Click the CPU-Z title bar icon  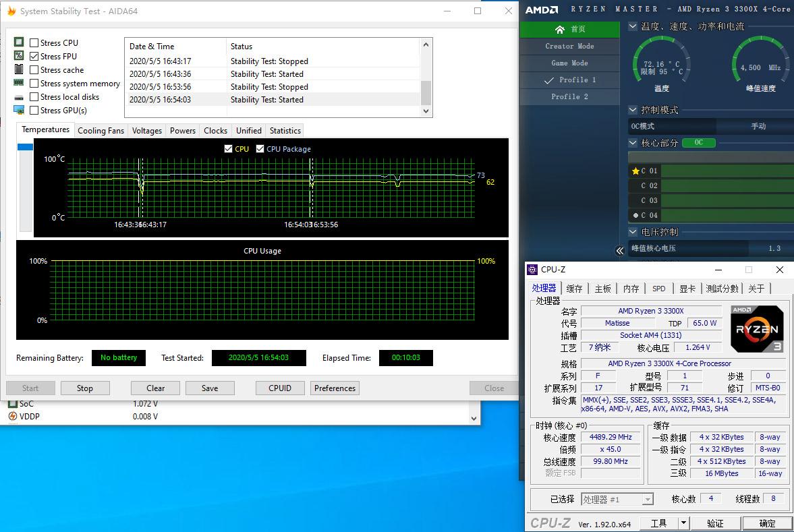[532, 270]
